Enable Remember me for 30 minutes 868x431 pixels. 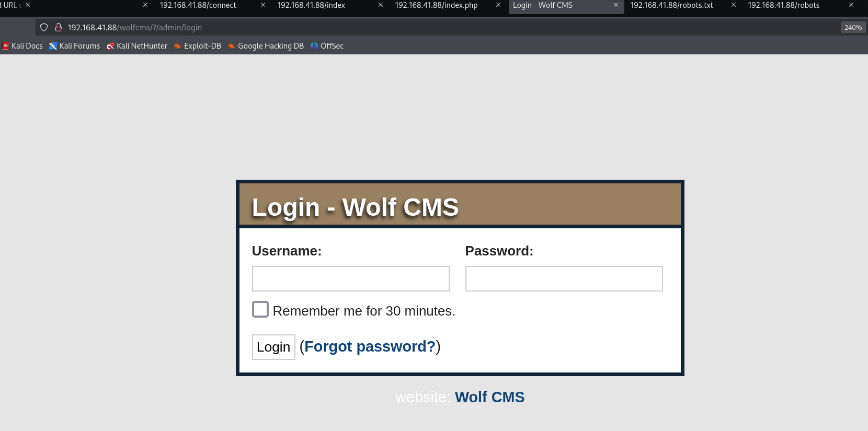click(260, 309)
